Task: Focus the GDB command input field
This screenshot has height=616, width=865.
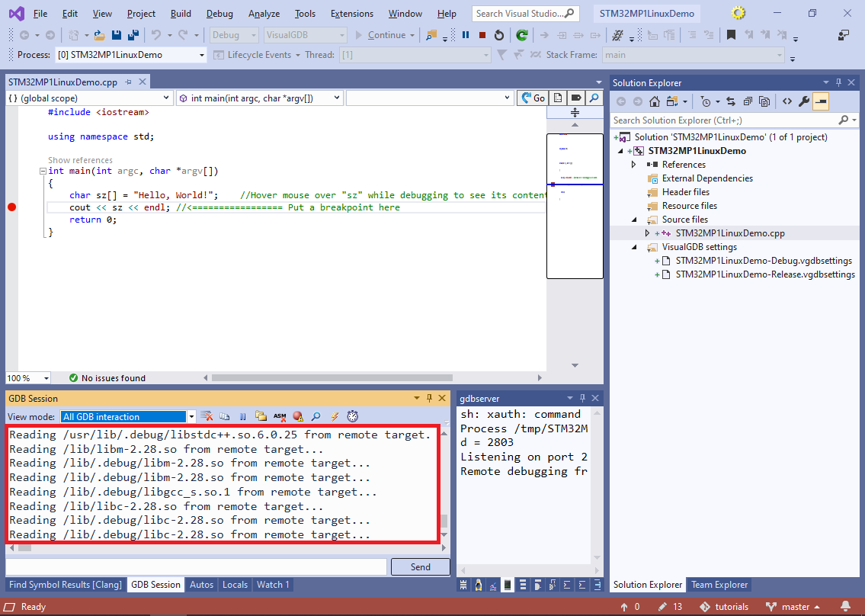Action: click(196, 567)
